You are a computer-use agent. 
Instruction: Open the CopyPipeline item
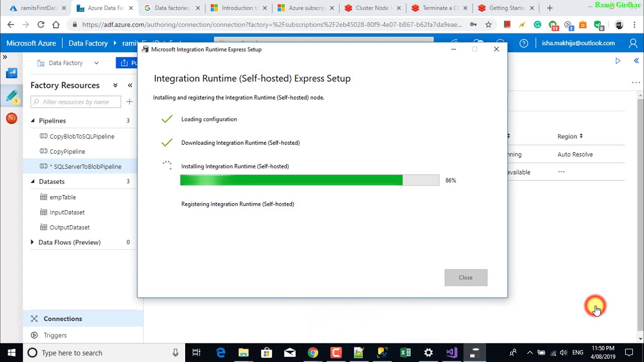tap(67, 151)
